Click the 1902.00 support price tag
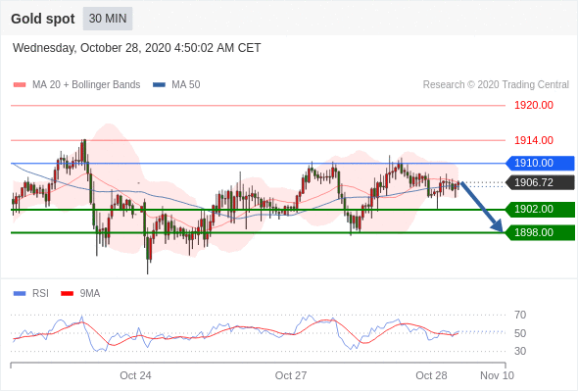The height and width of the screenshot is (392, 578). coord(540,210)
